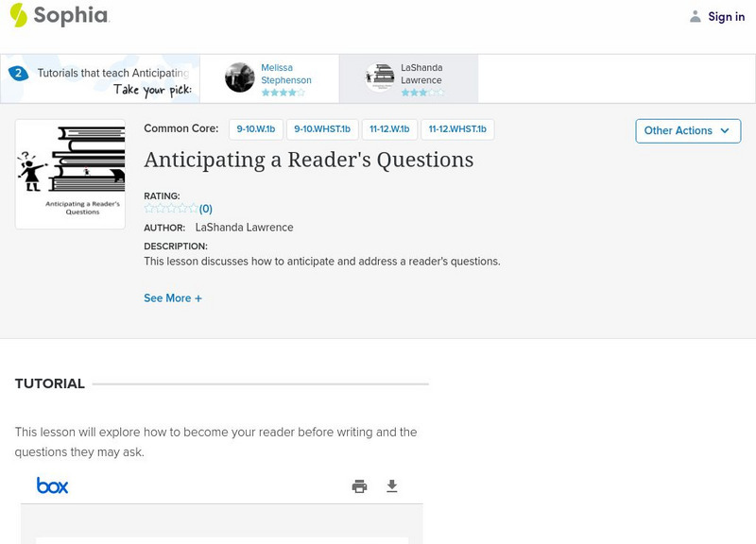Click the Sophia logo
The image size is (756, 544).
coord(60,15)
